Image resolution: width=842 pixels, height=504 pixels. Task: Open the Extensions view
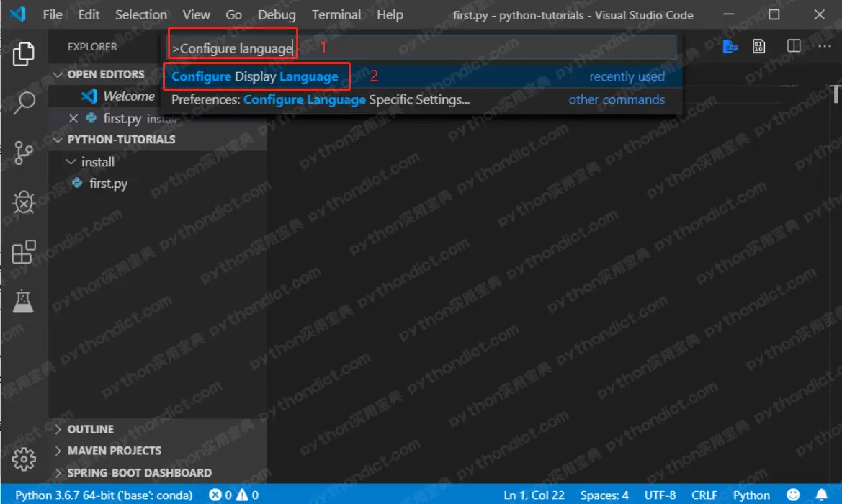click(24, 252)
